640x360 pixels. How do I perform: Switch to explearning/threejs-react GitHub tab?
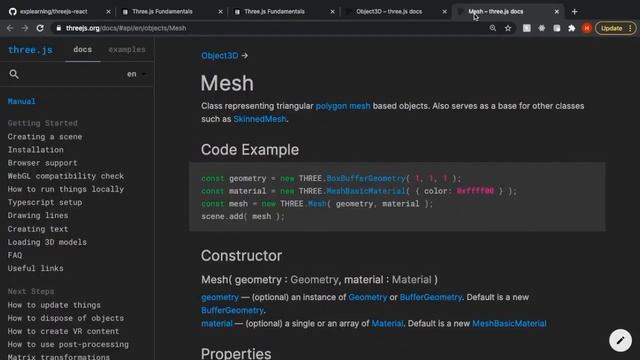53,11
